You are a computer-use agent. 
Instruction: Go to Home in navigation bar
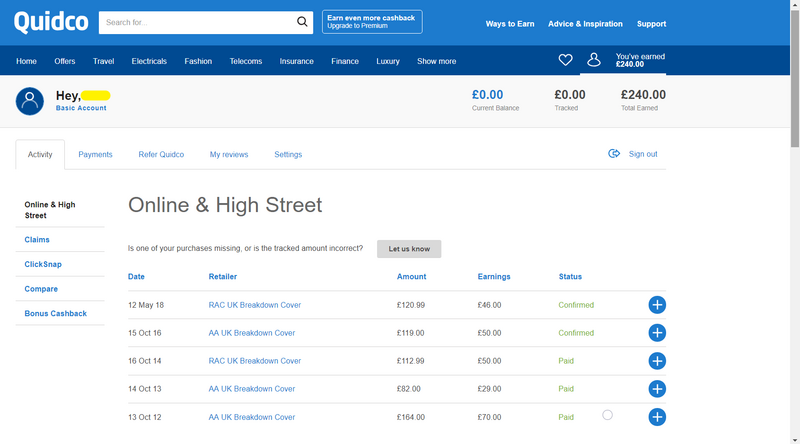point(26,61)
